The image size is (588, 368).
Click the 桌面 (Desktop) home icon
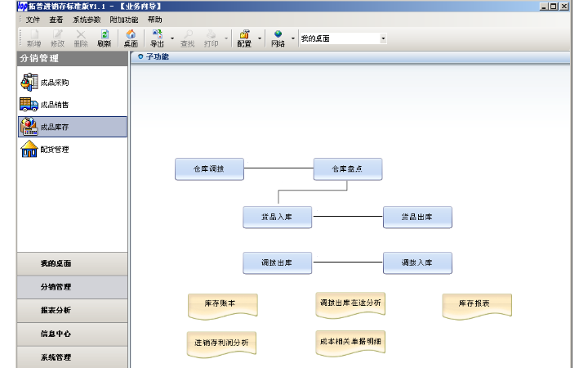click(131, 38)
